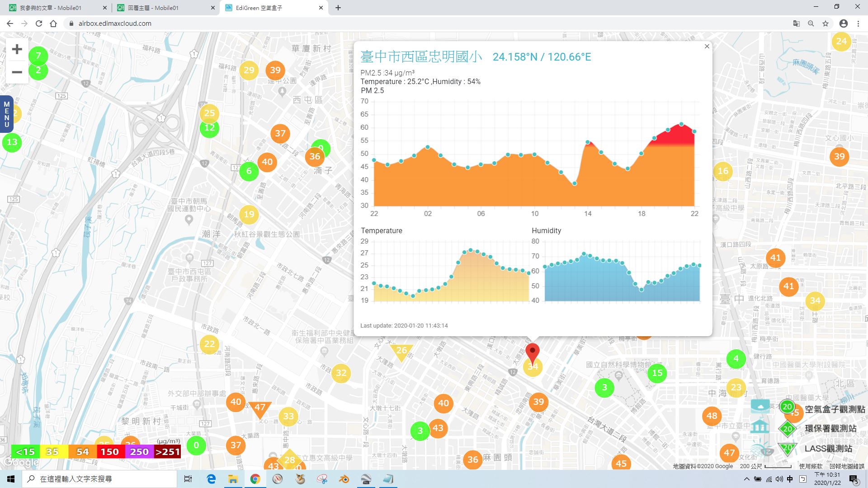Bookmark this page with star icon
This screenshot has height=488, width=868.
(826, 23)
